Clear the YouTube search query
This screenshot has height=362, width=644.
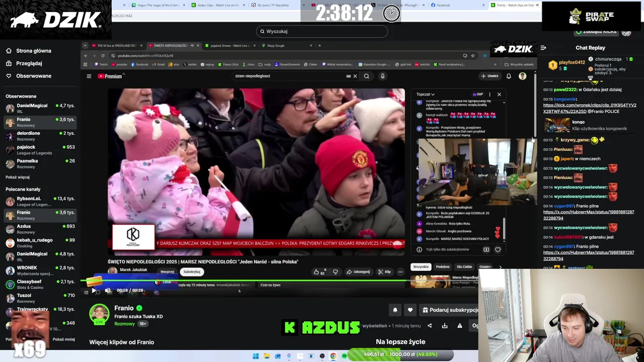(355, 76)
